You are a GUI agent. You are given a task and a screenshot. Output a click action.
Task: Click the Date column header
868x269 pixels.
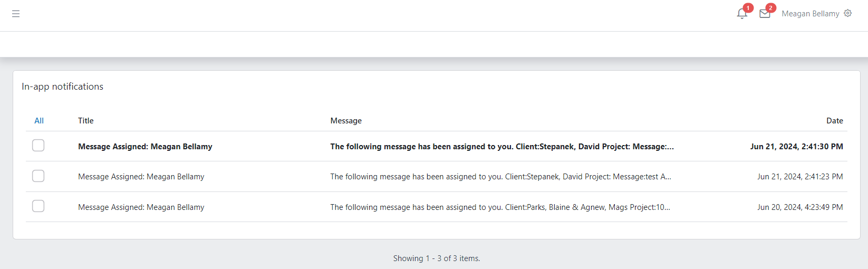(x=834, y=121)
